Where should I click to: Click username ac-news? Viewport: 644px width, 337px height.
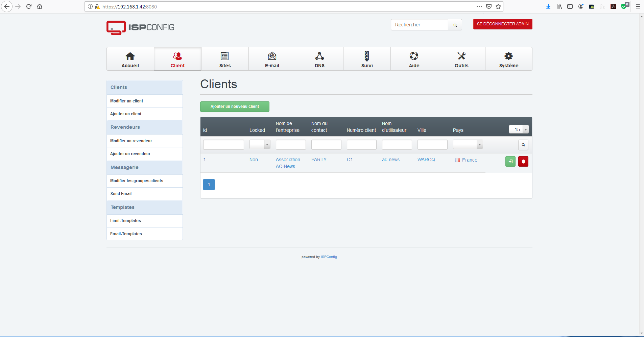click(391, 160)
